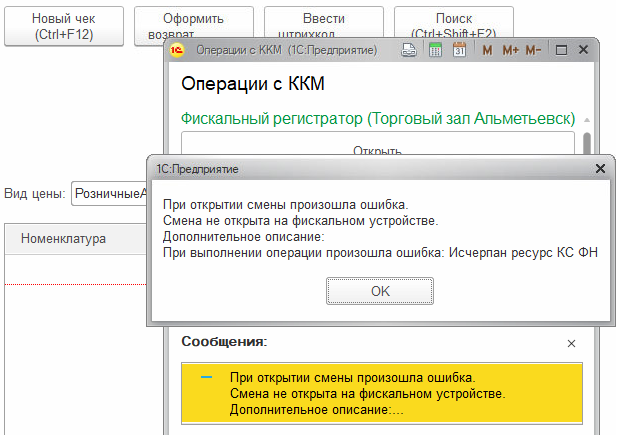Image resolution: width=623 pixels, height=435 pixels.
Task: Click the M- memory subtract button
Action: 533,50
